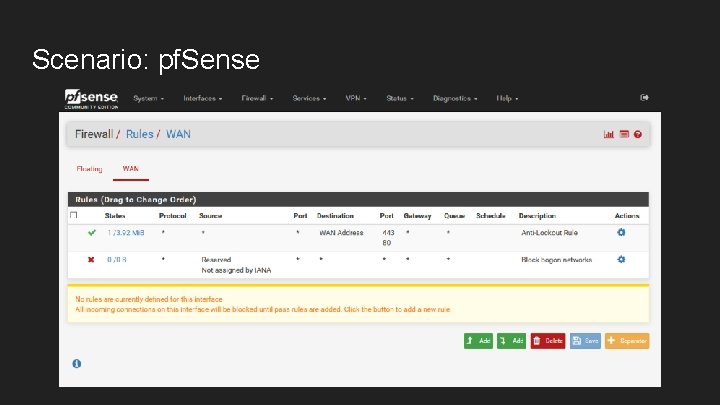This screenshot has width=720, height=405.
Task: Click the WAN breadcrumb link
Action: point(178,134)
